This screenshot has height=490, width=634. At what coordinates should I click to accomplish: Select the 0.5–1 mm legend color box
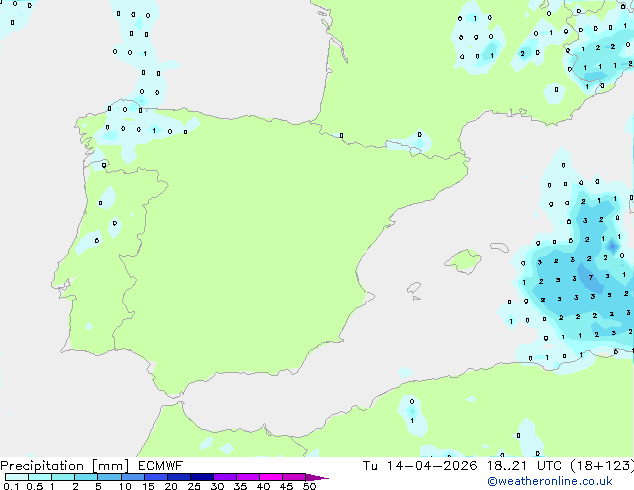click(x=40, y=477)
